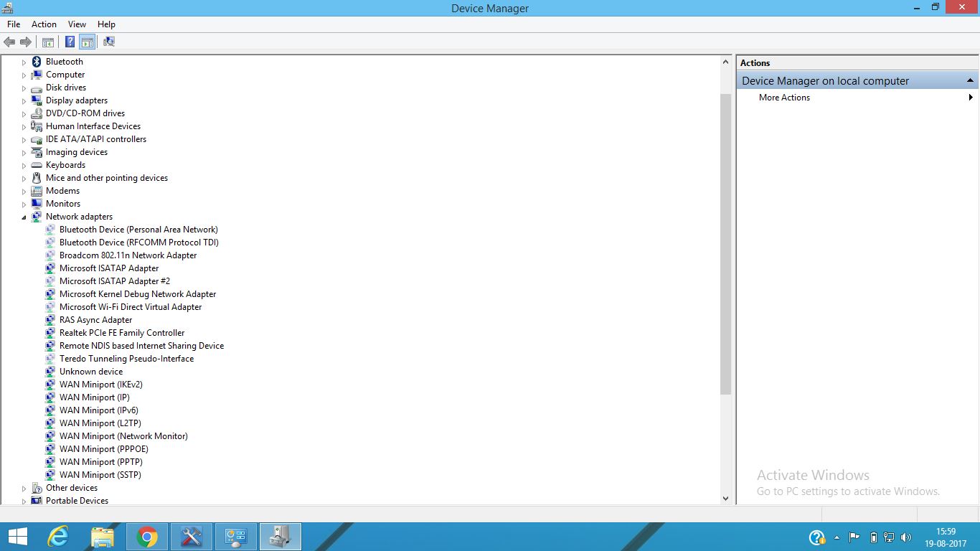Toggle the Show/Hide Action Pane toolbar icon
980x551 pixels.
[x=87, y=42]
